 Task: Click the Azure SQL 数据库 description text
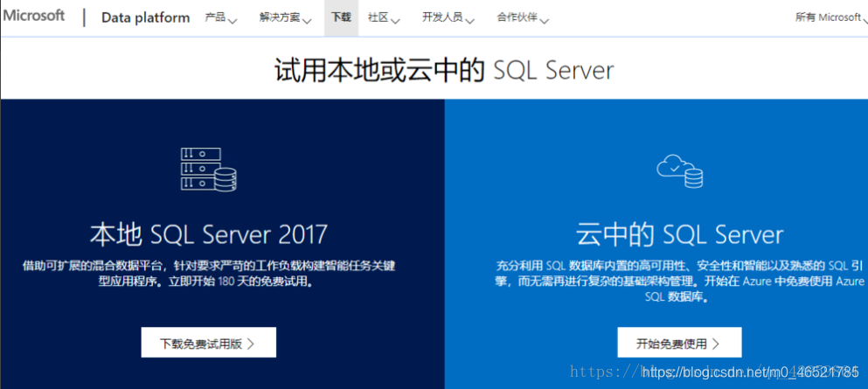click(680, 281)
